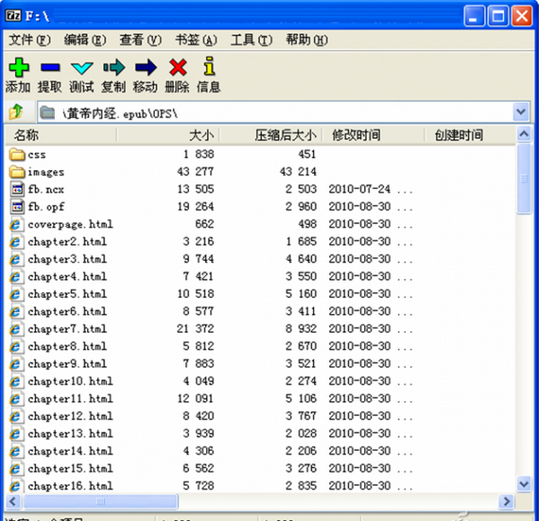Click the coverpage.html IE icon
This screenshot has height=521, width=539.
click(16, 224)
